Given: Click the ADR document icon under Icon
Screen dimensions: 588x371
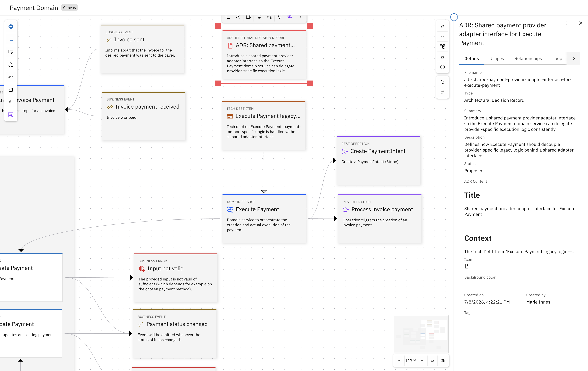Looking at the screenshot, I should 467,266.
